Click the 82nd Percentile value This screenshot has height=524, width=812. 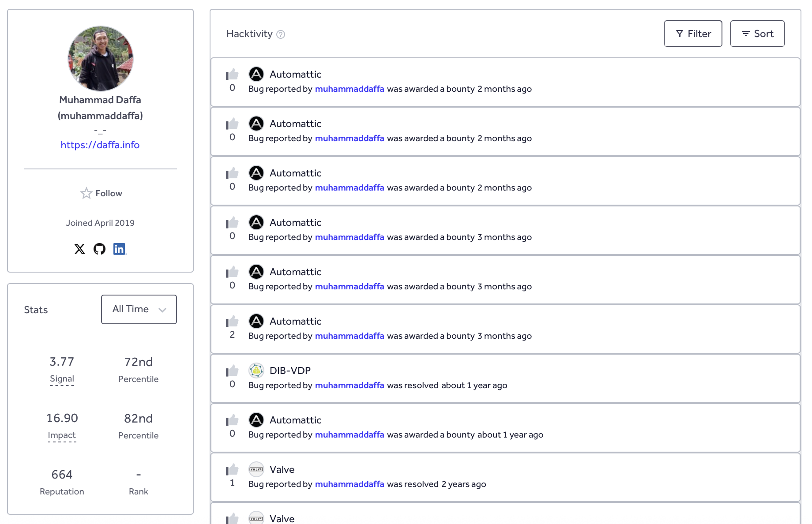(x=138, y=419)
